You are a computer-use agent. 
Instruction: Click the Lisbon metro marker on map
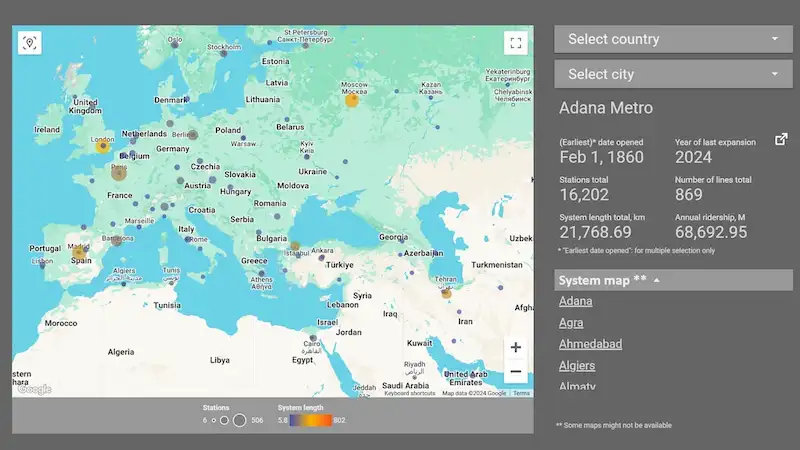[42, 266]
